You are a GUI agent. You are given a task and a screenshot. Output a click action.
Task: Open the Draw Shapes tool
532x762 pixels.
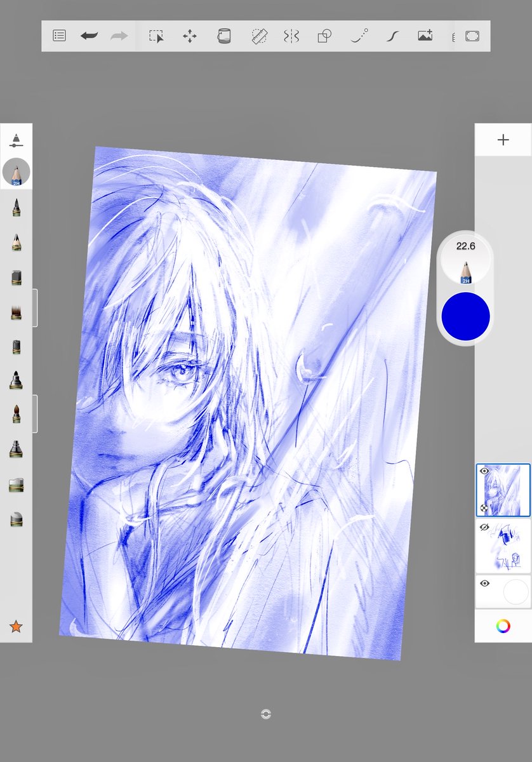click(x=324, y=36)
